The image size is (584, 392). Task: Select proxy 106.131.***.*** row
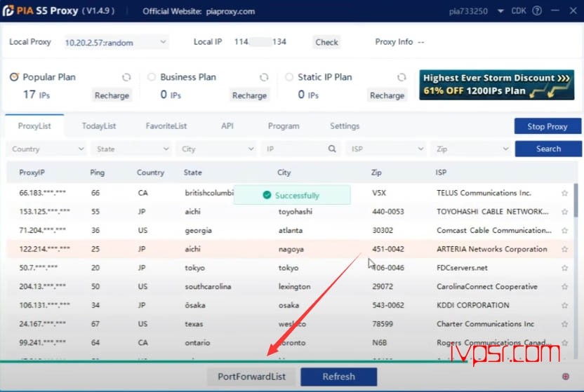point(290,305)
